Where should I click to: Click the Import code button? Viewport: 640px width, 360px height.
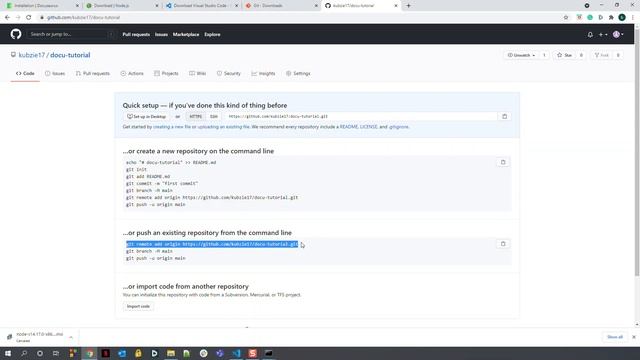click(138, 307)
